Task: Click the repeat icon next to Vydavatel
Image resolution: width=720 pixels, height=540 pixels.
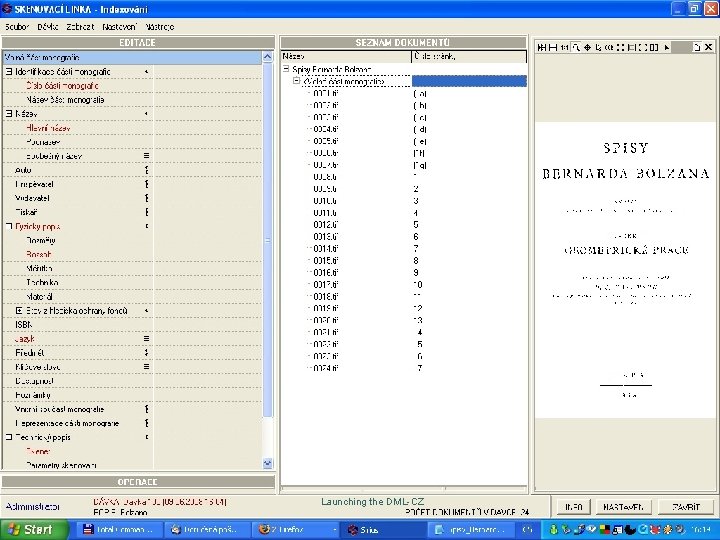Action: coord(146,198)
